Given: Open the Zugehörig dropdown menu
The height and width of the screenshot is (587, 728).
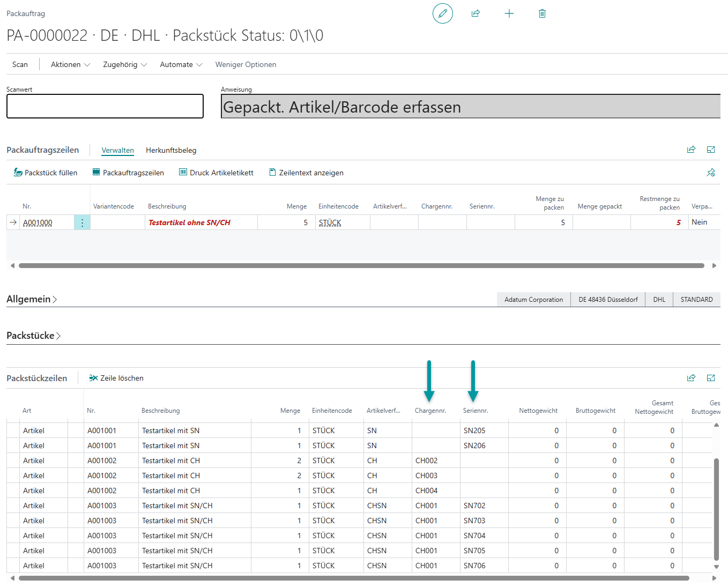Looking at the screenshot, I should (x=124, y=64).
